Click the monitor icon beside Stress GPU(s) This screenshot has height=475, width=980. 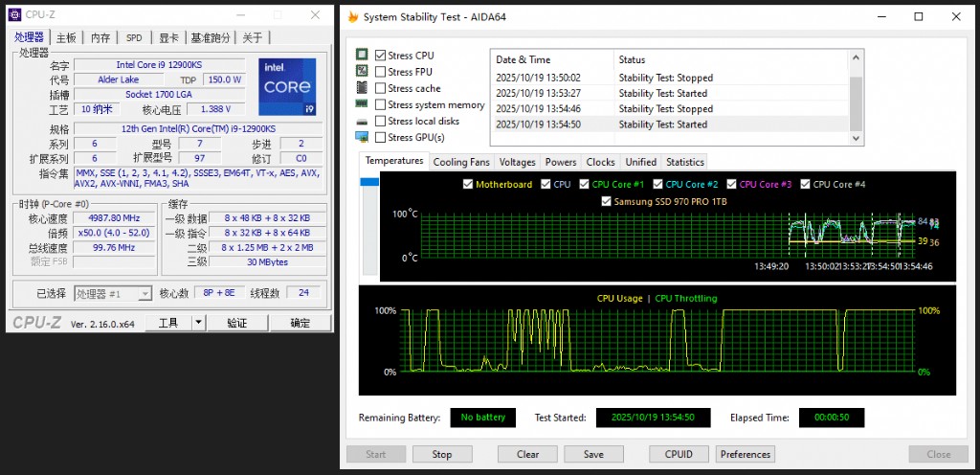pos(362,137)
